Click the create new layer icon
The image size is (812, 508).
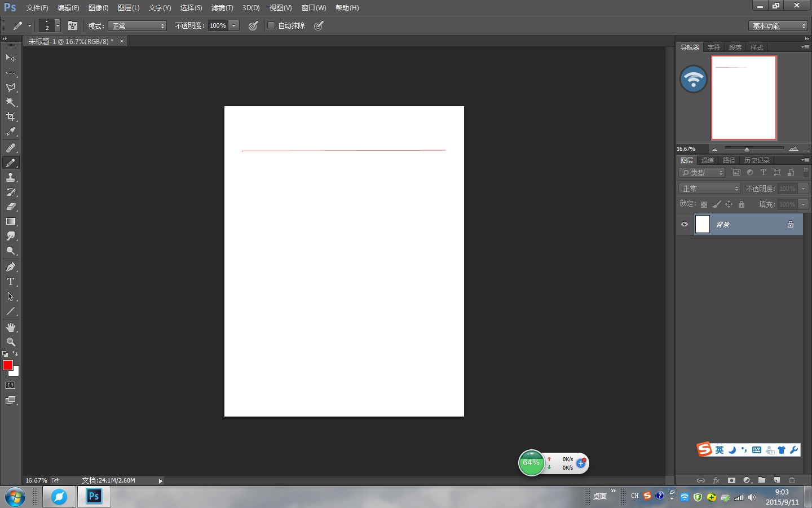pyautogui.click(x=777, y=480)
